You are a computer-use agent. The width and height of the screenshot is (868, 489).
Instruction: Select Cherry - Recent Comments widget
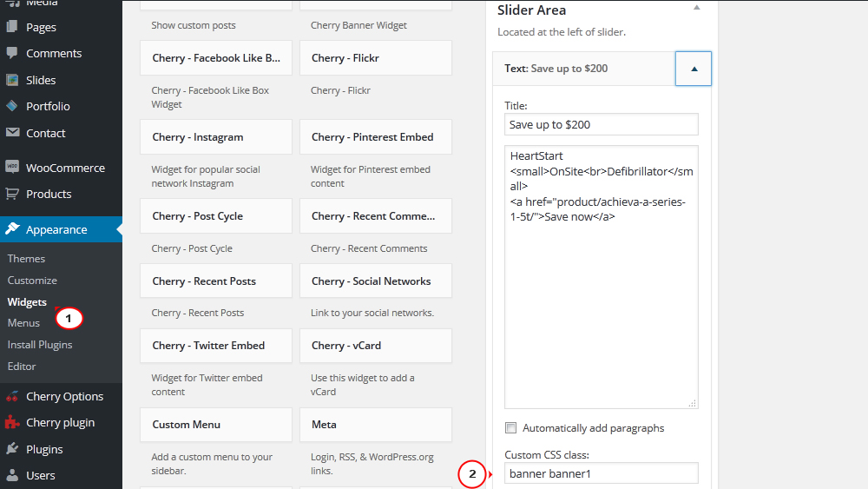coord(375,216)
